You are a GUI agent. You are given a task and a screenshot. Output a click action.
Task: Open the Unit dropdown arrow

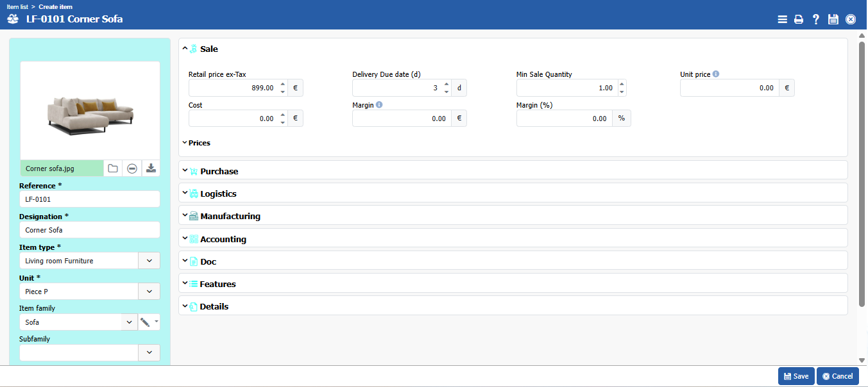click(149, 292)
